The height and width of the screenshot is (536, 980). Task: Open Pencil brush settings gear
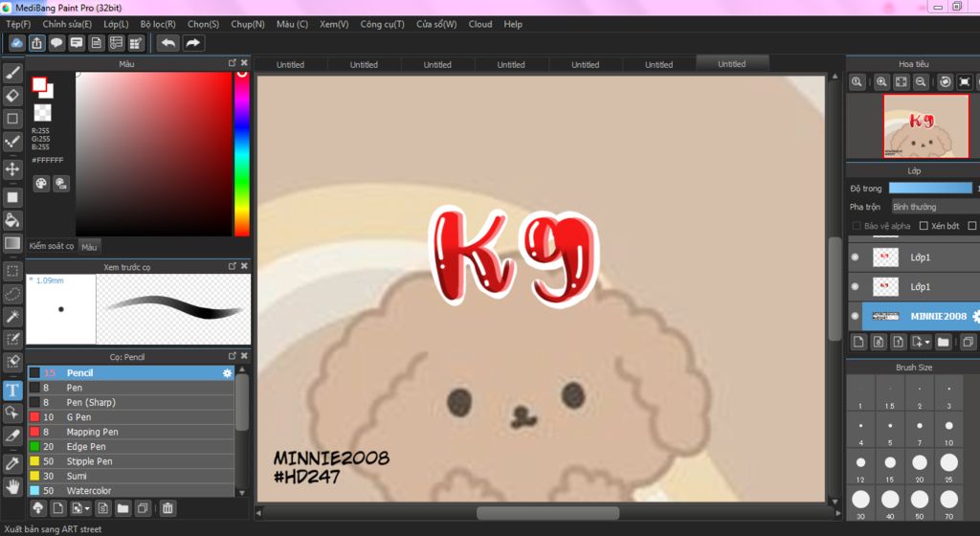227,373
